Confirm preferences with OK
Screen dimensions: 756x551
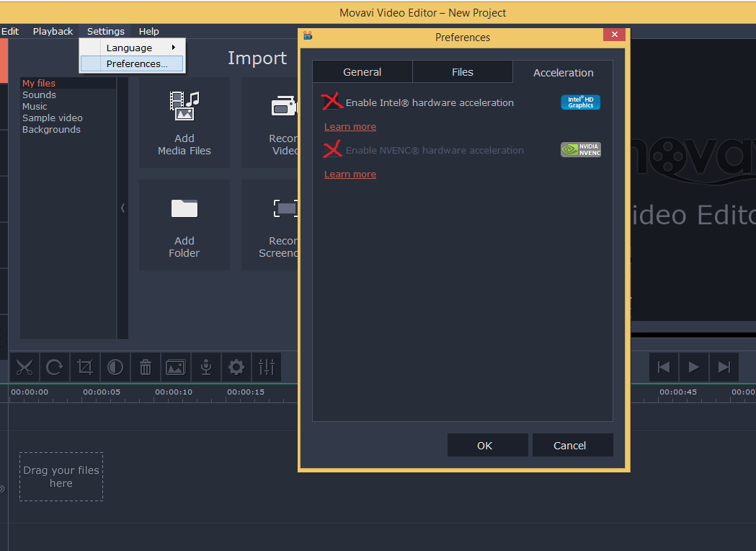[x=487, y=445]
